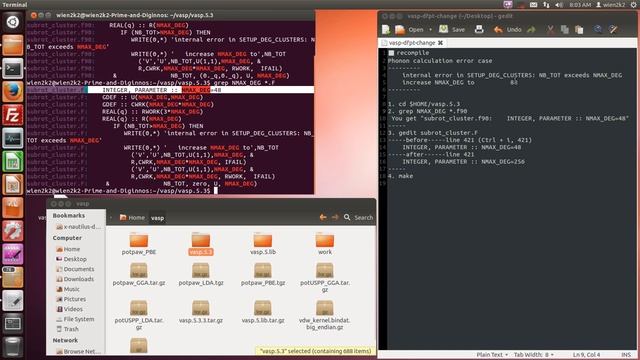640x360 pixels.
Task: Open the Plain Text language dropdown
Action: click(x=492, y=355)
